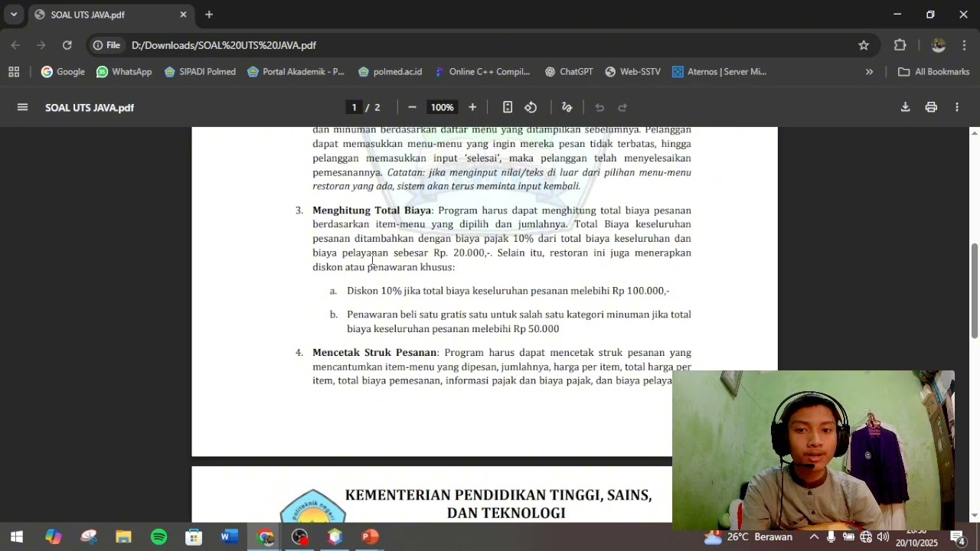
Task: Open the Windows Start menu
Action: click(16, 536)
